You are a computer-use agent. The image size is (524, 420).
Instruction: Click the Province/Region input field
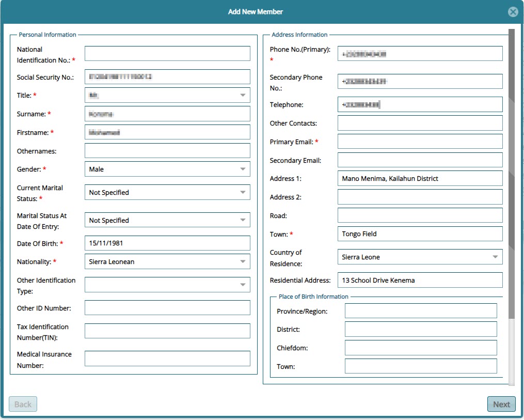pos(420,311)
